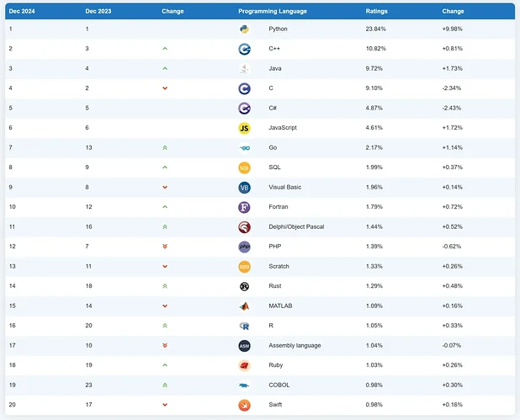Click the Visual Basic VB icon
520x420 pixels.
(244, 187)
